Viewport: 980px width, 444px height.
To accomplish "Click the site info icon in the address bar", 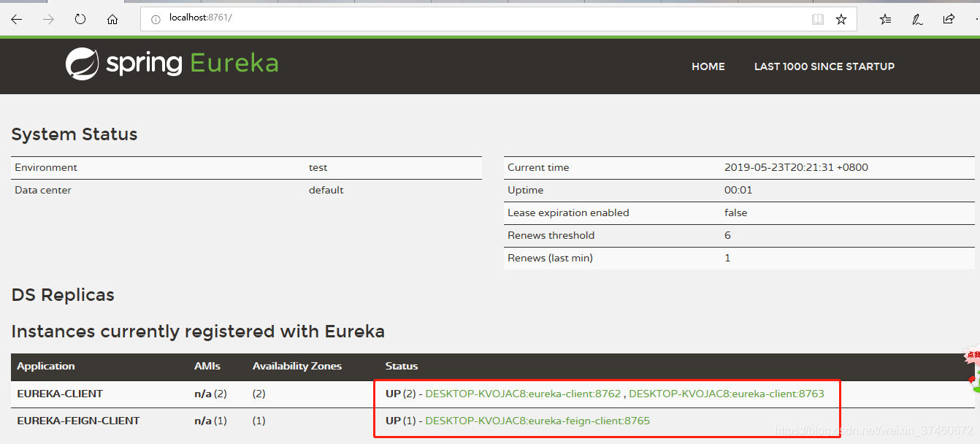I will pyautogui.click(x=156, y=19).
